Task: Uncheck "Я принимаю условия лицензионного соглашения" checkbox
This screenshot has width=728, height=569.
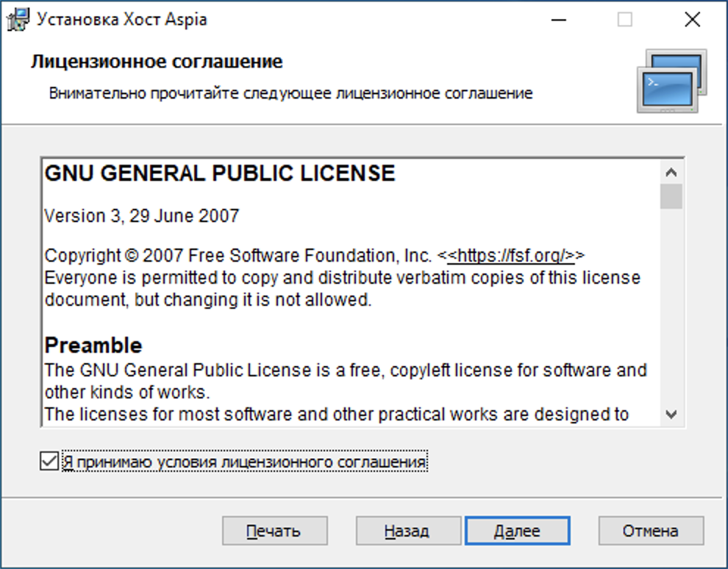Action: (x=49, y=462)
